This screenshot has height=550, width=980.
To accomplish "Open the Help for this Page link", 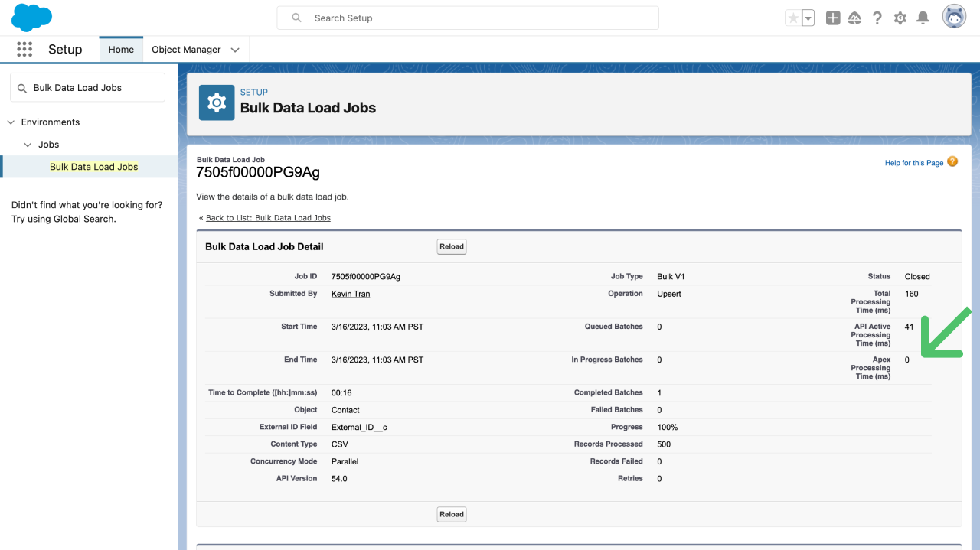I will point(914,163).
